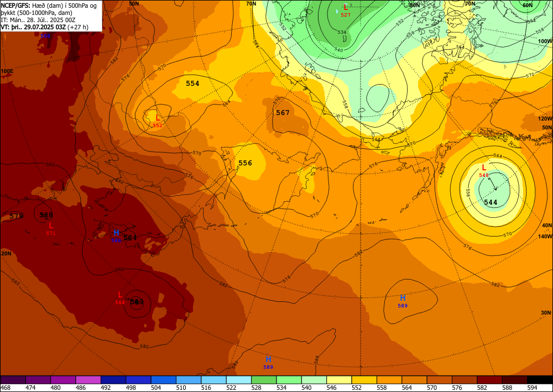The width and height of the screenshot is (553, 392).
Task: Select the navy blue 492 legend swatch
Action: coord(113,380)
